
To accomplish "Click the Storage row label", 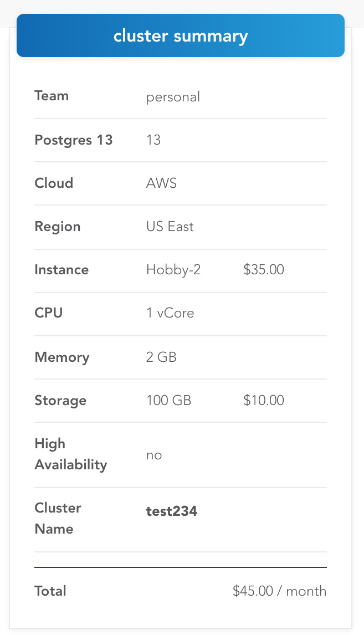I will click(60, 400).
